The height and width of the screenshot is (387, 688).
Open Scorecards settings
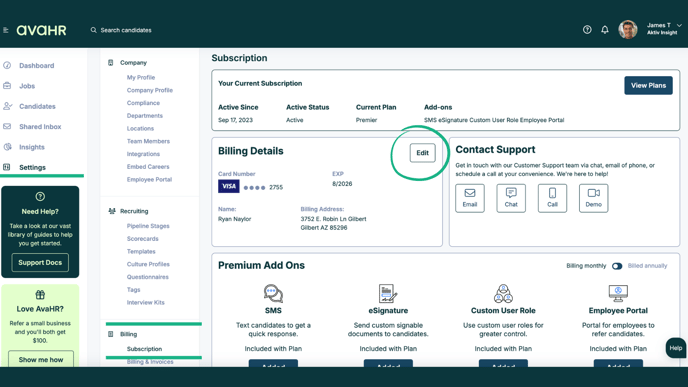coord(143,239)
